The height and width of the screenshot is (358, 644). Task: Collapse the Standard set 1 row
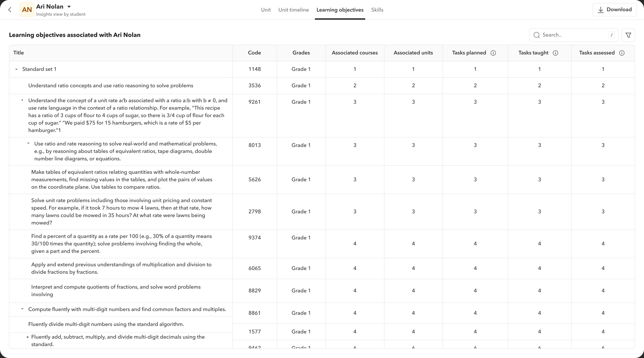tap(16, 69)
